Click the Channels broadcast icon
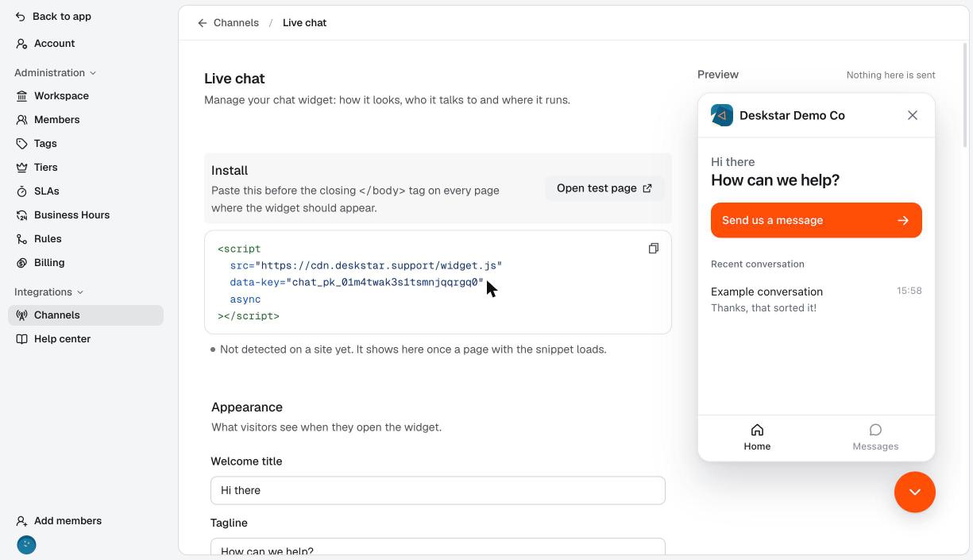This screenshot has width=973, height=560. [21, 315]
